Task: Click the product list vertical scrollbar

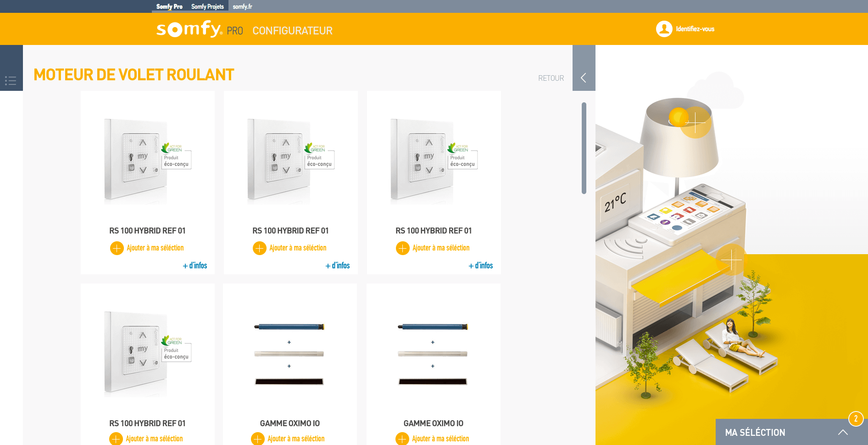Action: [x=584, y=148]
